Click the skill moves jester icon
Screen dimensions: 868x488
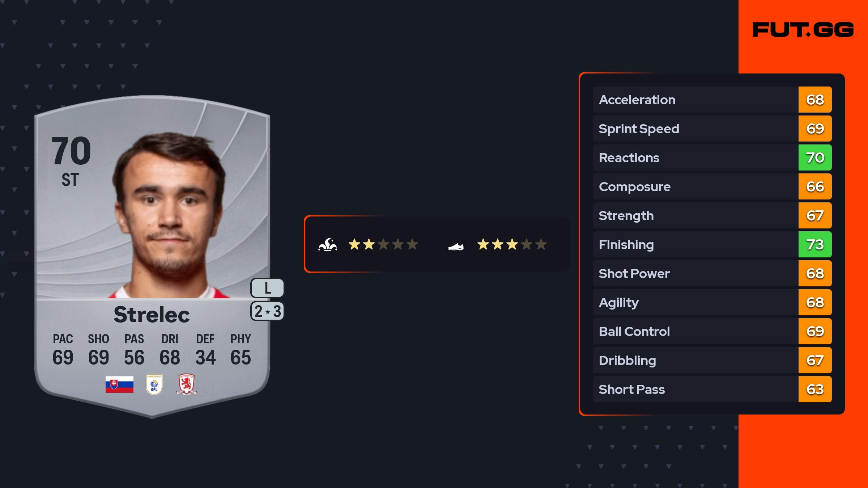tap(328, 245)
